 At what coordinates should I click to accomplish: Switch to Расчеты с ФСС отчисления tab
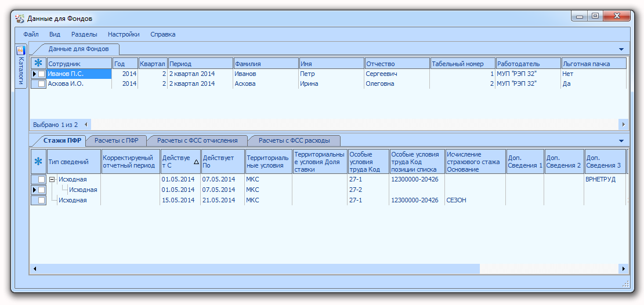coord(197,140)
